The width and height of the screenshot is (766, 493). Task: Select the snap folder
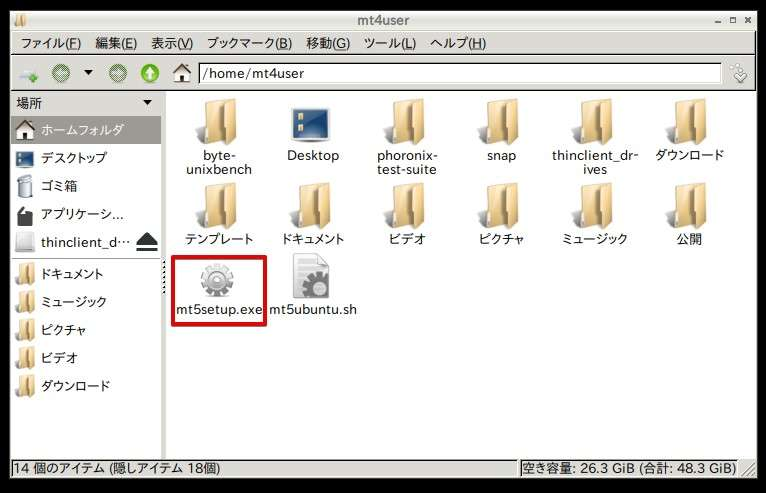click(x=501, y=131)
